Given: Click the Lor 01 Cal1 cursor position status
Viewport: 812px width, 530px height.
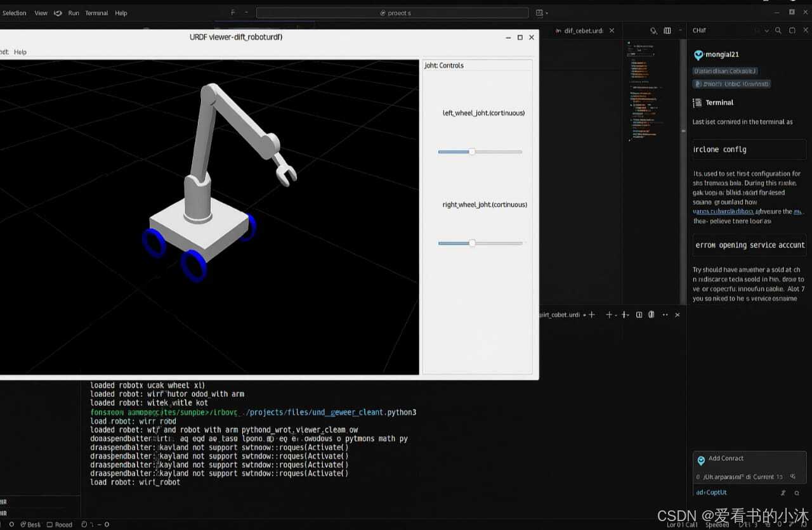Looking at the screenshot, I should (x=682, y=524).
